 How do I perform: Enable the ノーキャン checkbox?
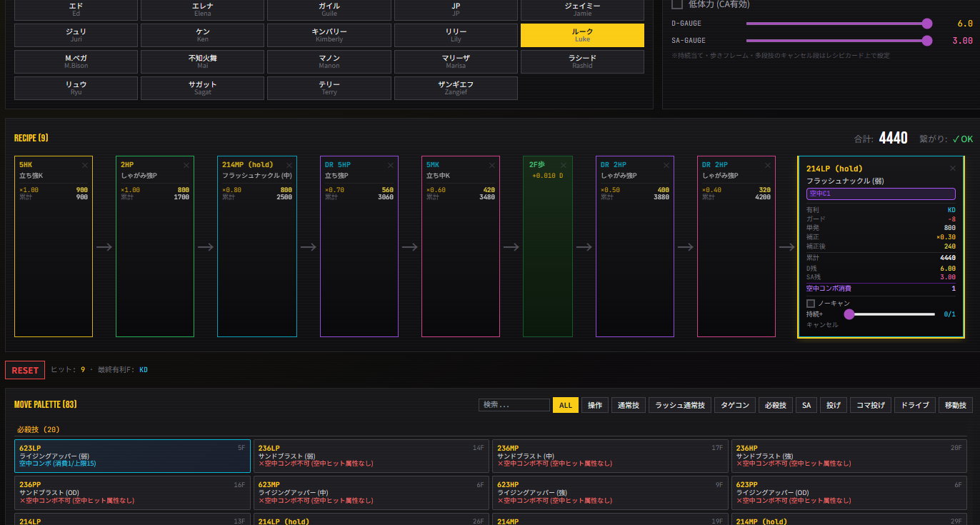point(811,304)
